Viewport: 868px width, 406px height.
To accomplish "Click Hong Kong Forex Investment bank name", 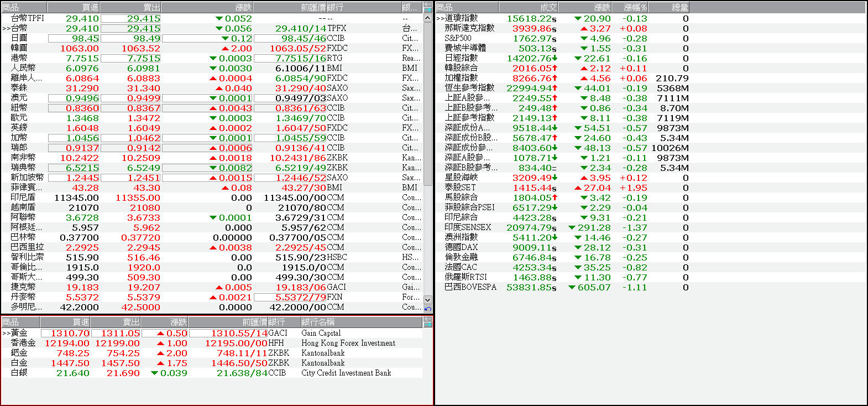I will click(348, 343).
